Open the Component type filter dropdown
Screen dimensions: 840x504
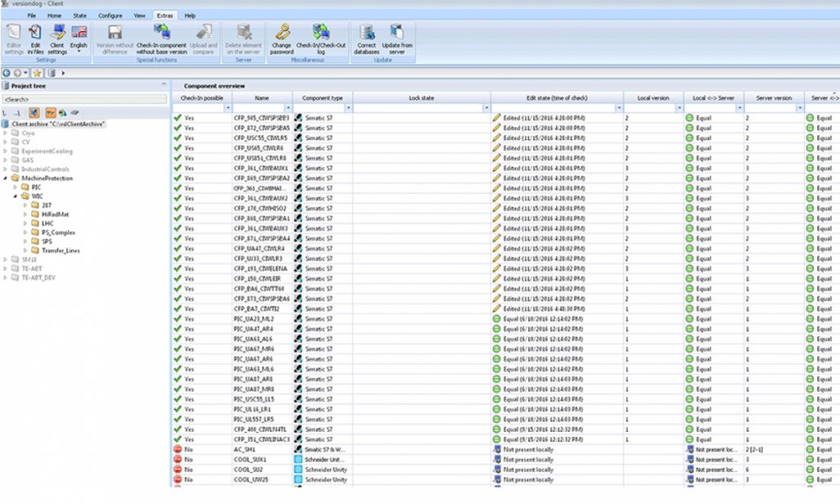(x=348, y=108)
